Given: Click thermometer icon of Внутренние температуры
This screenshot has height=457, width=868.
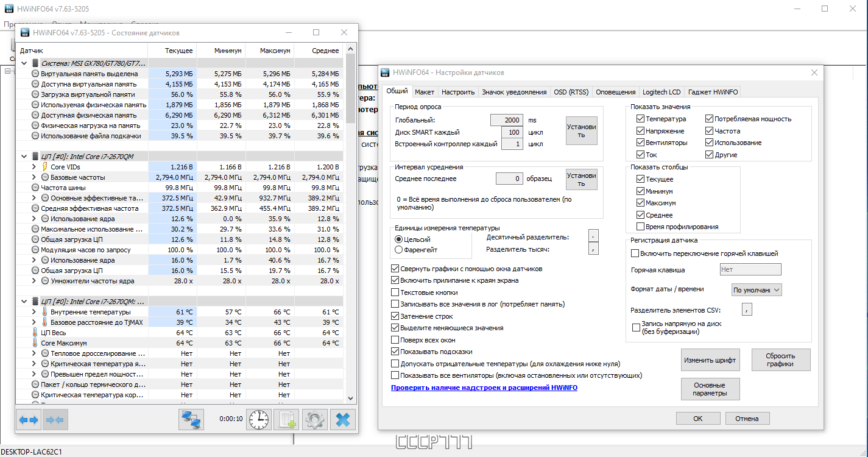Looking at the screenshot, I should coord(44,311).
